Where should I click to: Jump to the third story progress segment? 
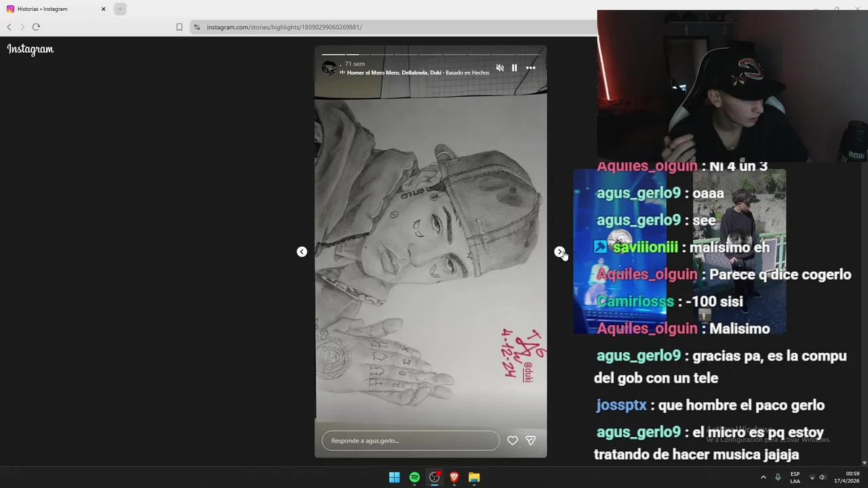(382, 54)
